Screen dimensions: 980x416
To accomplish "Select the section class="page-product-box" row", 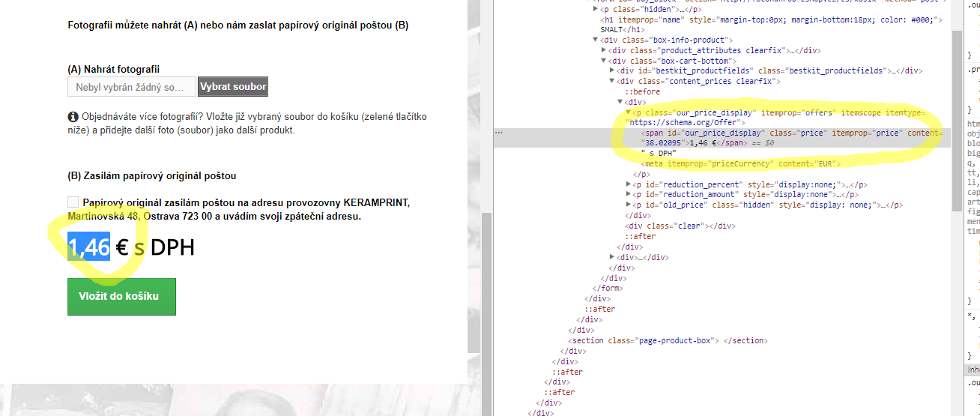I will click(x=667, y=340).
